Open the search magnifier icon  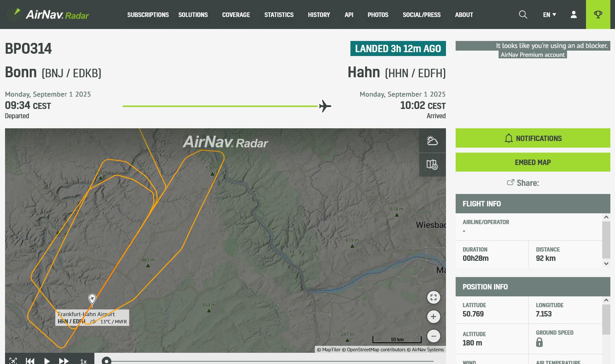523,15
